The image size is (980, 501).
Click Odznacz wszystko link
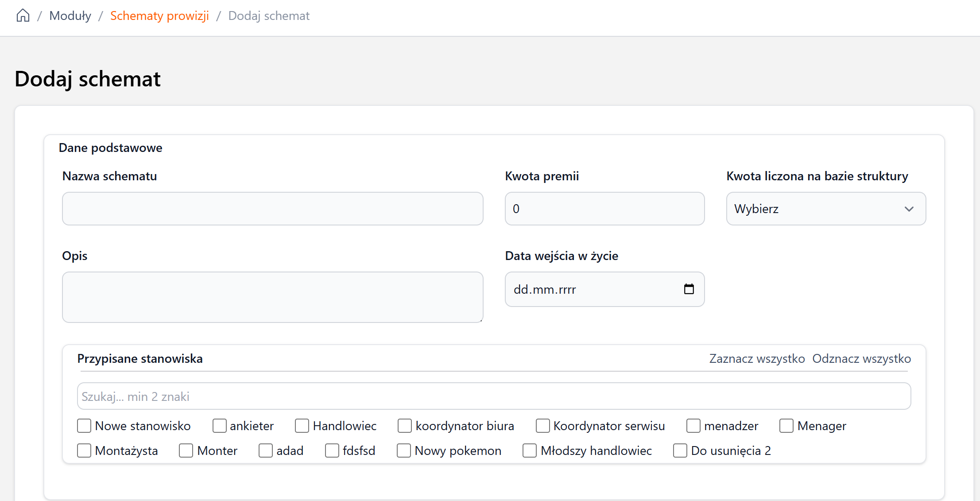click(861, 358)
